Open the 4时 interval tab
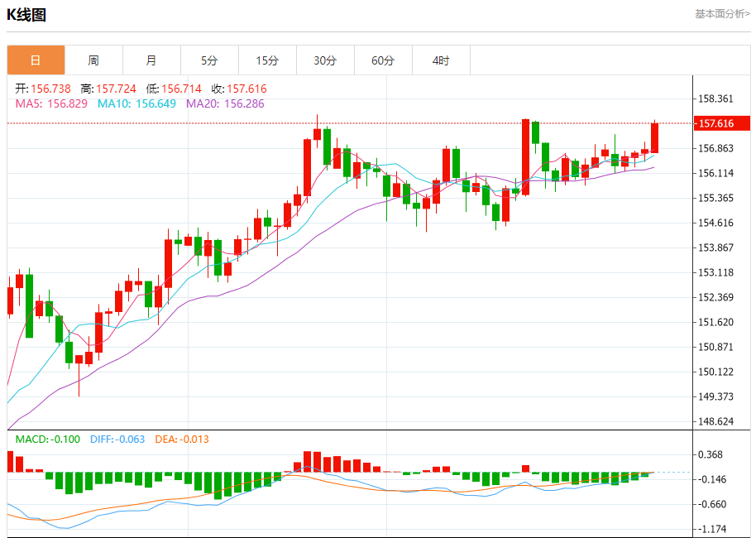 coord(441,60)
